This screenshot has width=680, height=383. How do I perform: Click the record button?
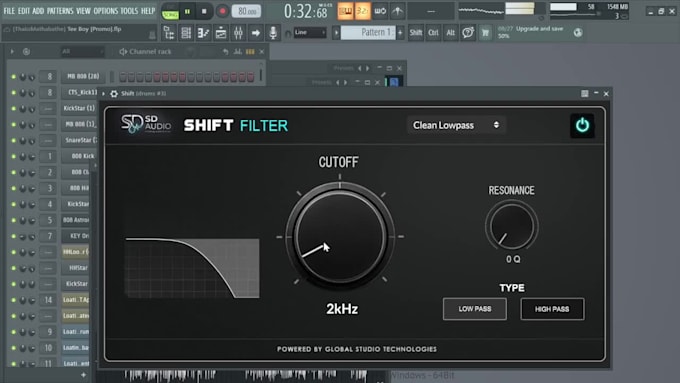click(x=222, y=11)
